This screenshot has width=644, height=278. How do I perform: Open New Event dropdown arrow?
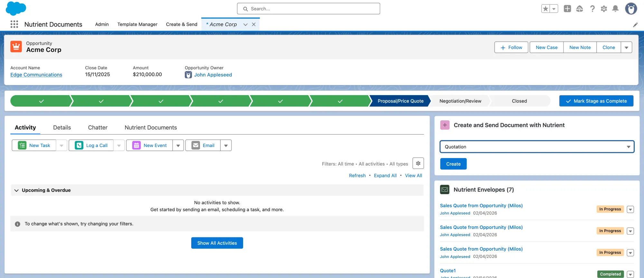click(x=178, y=145)
